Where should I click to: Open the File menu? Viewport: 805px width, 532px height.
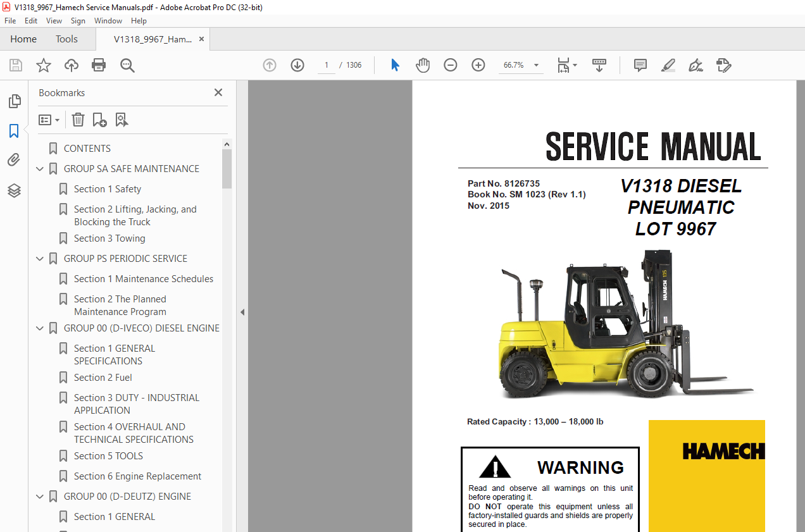[10, 21]
